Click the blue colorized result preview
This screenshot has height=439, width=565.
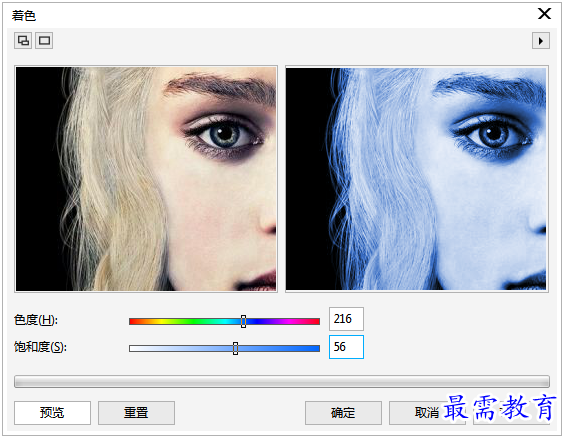click(x=417, y=179)
